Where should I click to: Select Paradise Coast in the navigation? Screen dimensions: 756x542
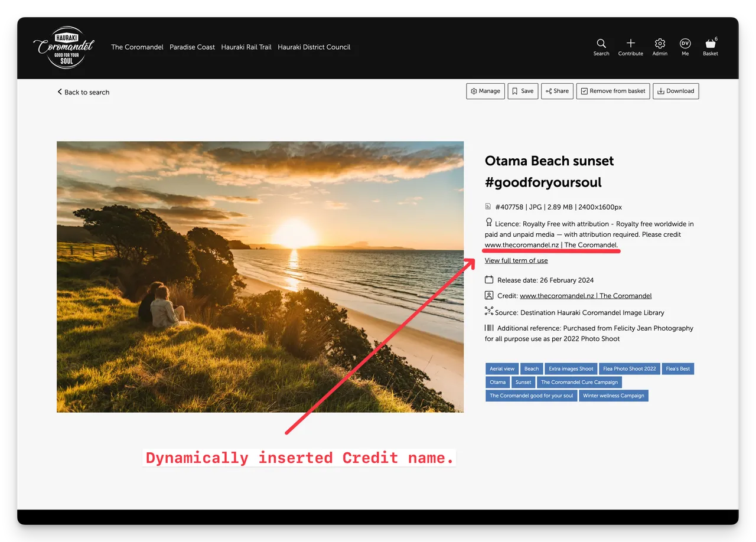[192, 47]
